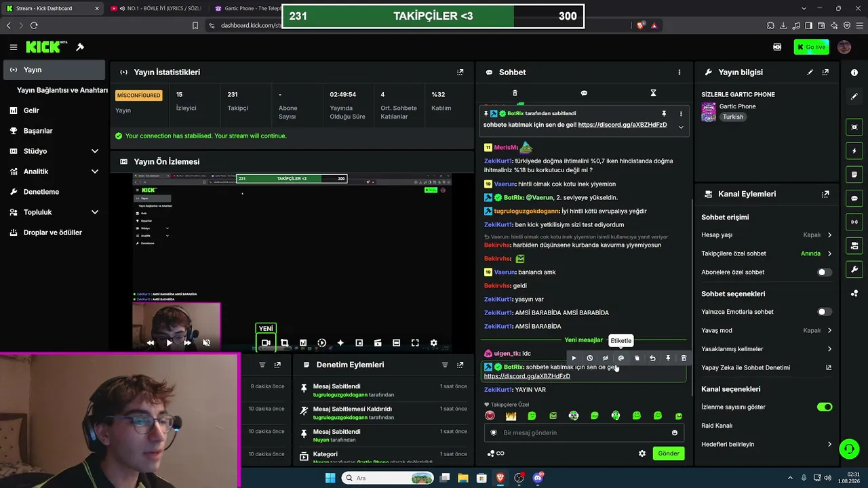Filter the Denetim Eylemleri list
Viewport: 868px width, 488px height.
(x=445, y=365)
